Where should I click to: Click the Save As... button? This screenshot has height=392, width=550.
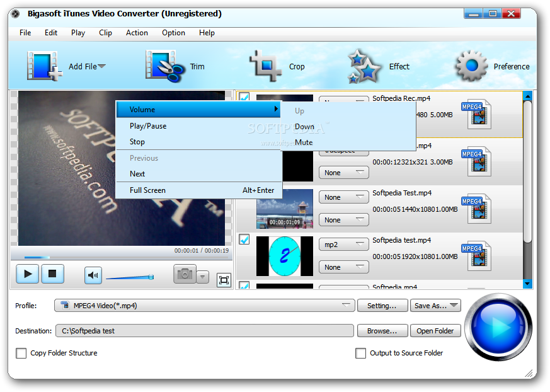click(x=435, y=305)
